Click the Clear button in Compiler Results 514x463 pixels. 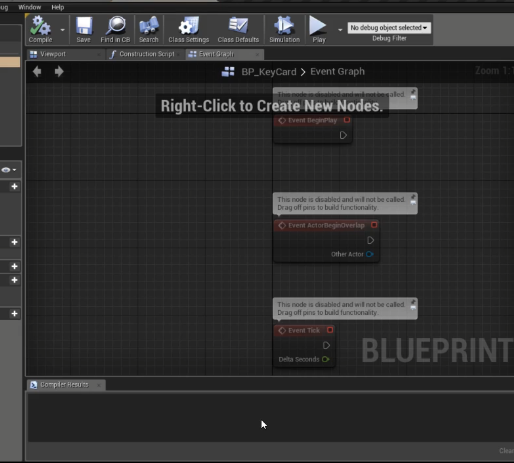[507, 451]
